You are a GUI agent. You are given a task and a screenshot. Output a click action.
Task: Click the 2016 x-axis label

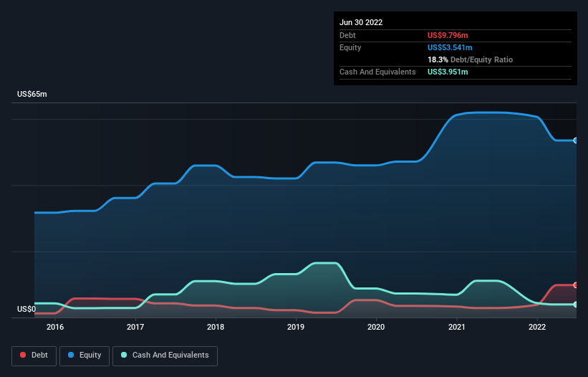(55, 327)
